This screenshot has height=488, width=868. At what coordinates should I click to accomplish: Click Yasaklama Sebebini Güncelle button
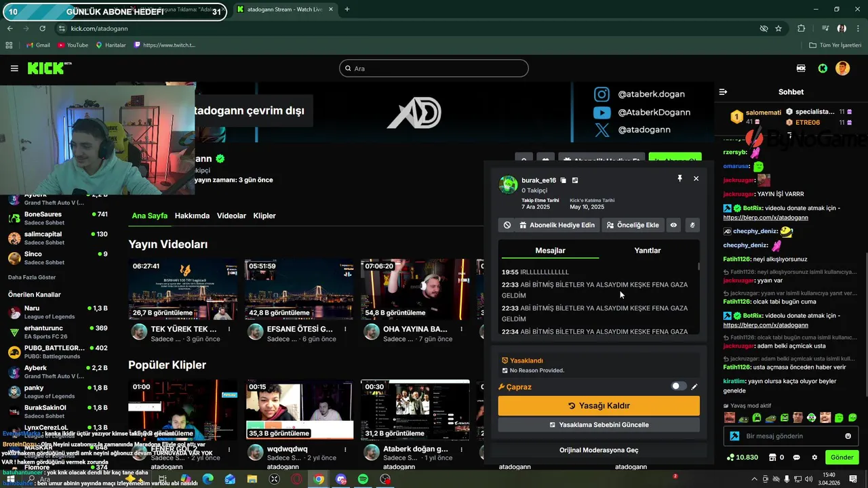point(599,424)
